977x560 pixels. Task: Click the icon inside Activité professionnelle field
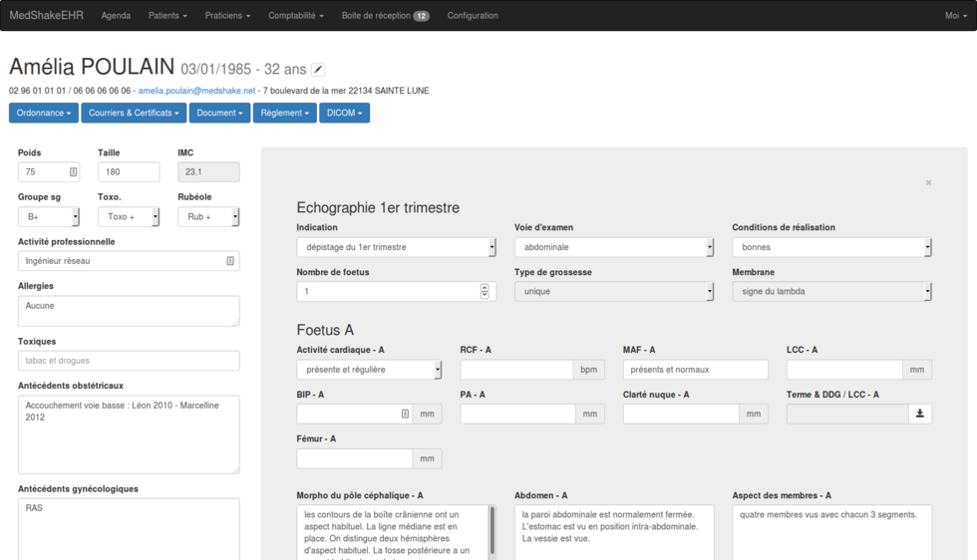pyautogui.click(x=230, y=261)
